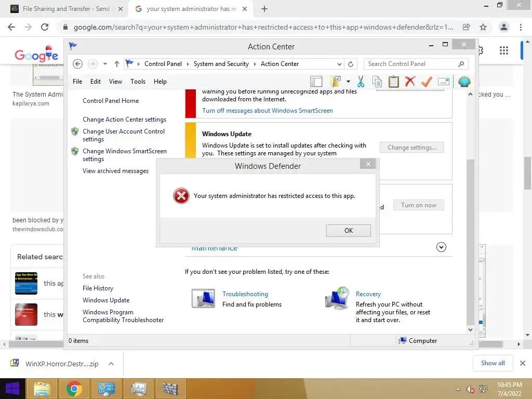The image size is (532, 399).
Task: Click the Change settings button for Windows Update
Action: 411,148
